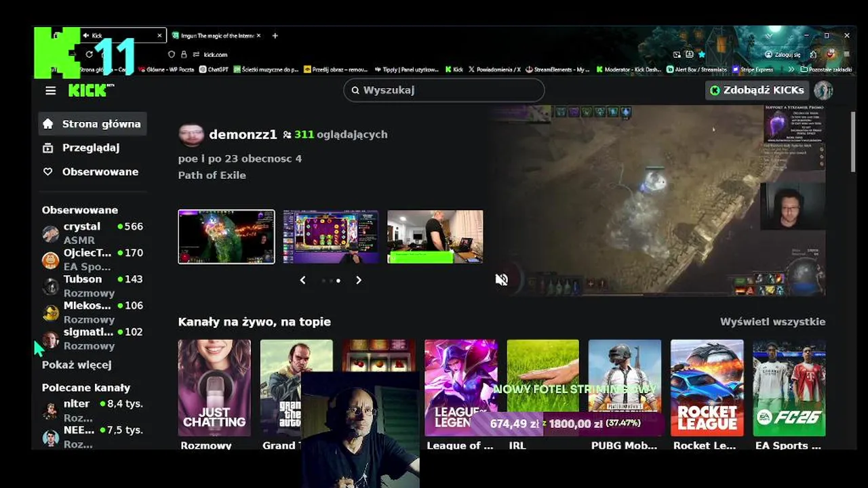The image size is (868, 488).
Task: Open a new browser tab
Action: coord(275,35)
